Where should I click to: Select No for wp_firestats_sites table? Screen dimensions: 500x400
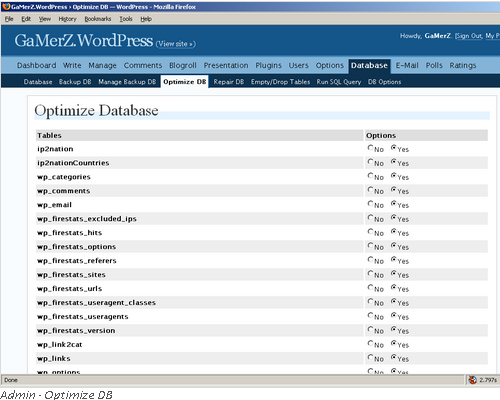point(370,273)
